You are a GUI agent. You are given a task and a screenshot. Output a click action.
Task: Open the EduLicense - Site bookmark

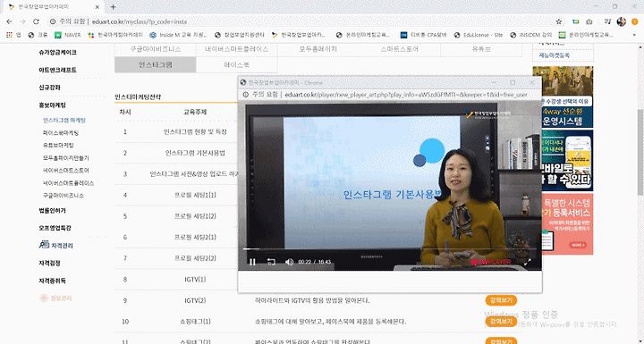point(478,36)
